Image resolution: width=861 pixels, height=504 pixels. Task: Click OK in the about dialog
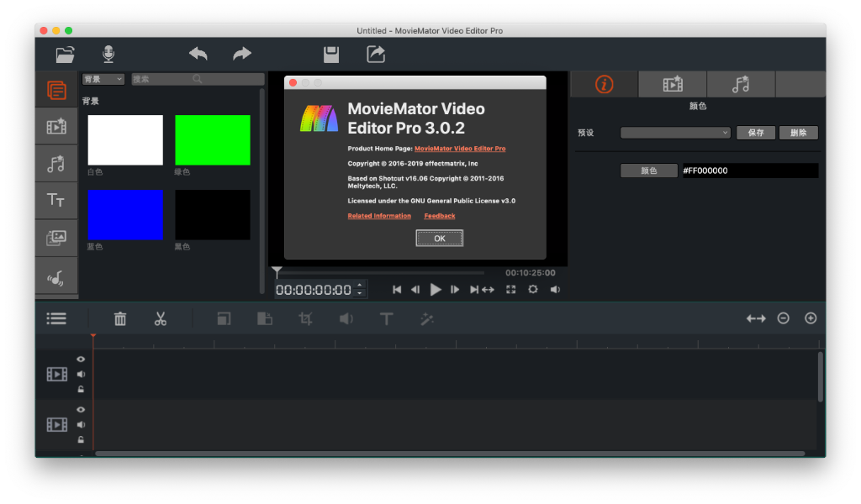coord(439,239)
